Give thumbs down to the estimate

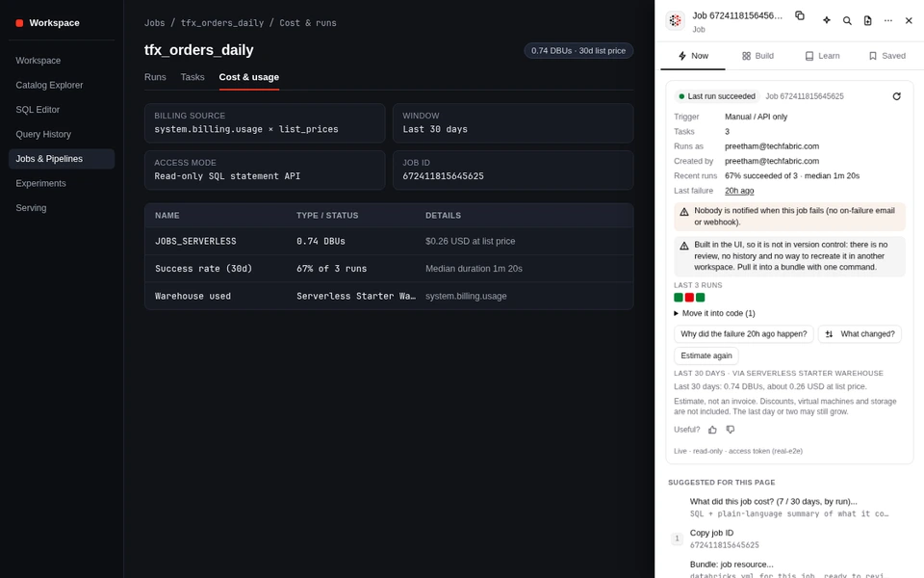(731, 430)
